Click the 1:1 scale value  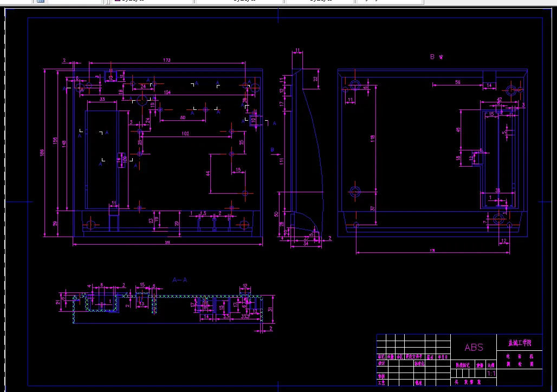[491, 374]
